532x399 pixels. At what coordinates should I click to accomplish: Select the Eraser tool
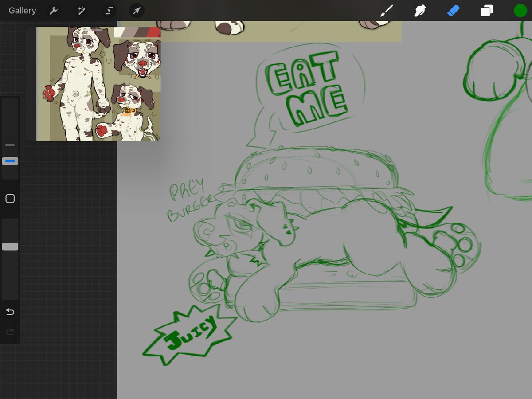click(454, 11)
